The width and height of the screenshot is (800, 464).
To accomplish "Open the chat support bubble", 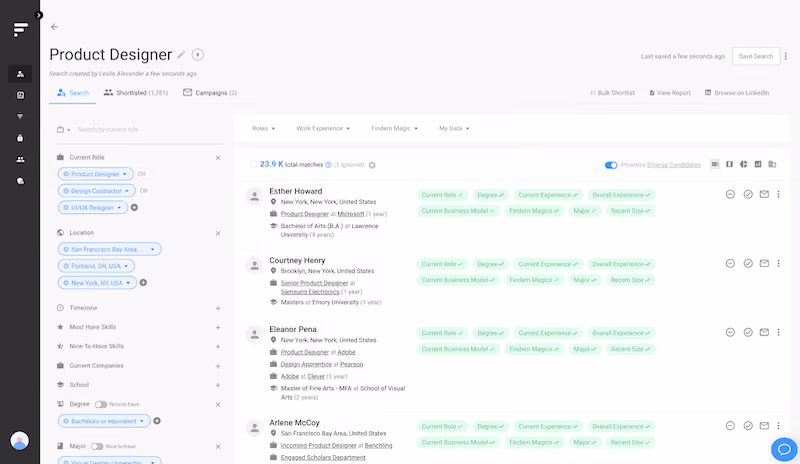I will click(784, 450).
